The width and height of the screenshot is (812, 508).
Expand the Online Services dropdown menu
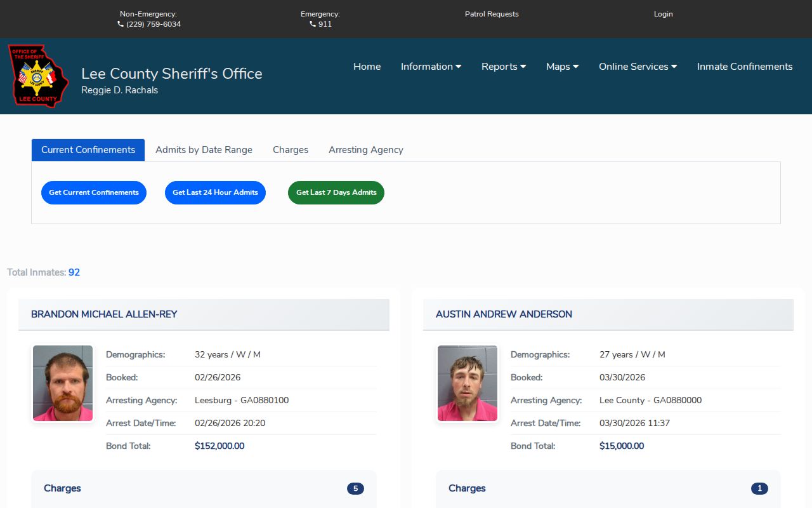(638, 67)
